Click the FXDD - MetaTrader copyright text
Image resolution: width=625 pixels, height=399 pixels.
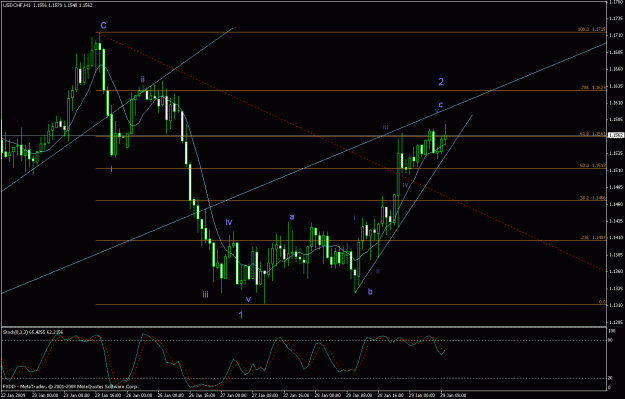(70, 386)
